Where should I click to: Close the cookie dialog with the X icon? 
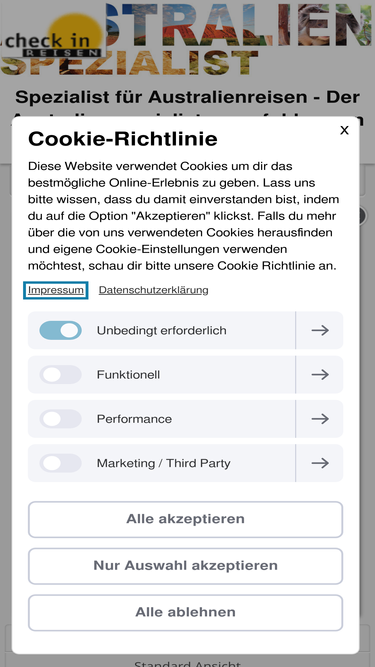[344, 130]
